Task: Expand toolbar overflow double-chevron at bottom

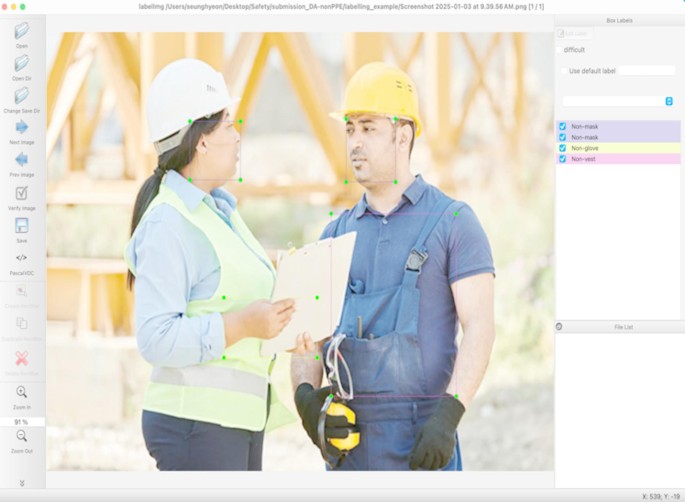Action: click(x=22, y=483)
